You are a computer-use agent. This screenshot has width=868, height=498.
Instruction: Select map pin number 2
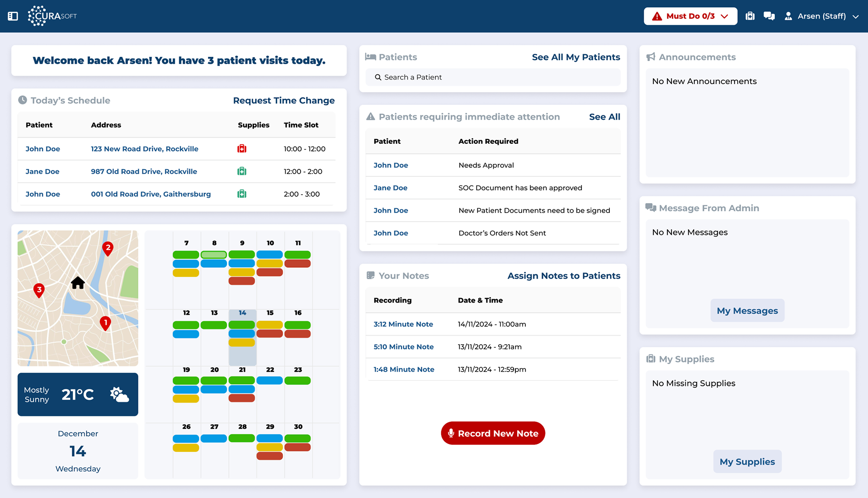tap(108, 248)
